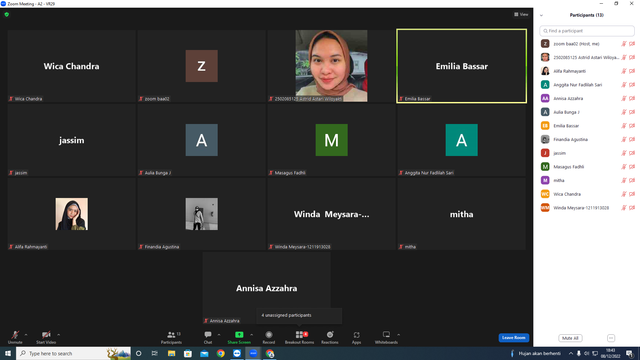Select mitha in participants list

point(587,180)
